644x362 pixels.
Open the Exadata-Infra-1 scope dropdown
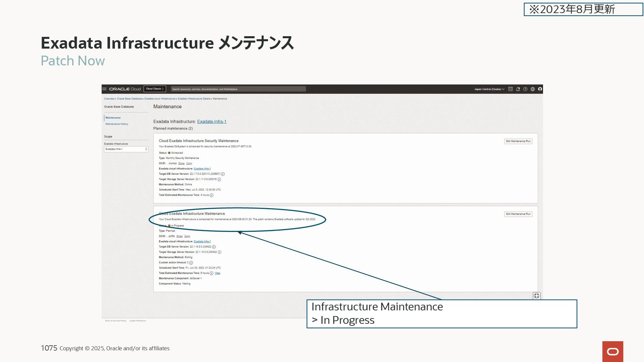pos(126,149)
